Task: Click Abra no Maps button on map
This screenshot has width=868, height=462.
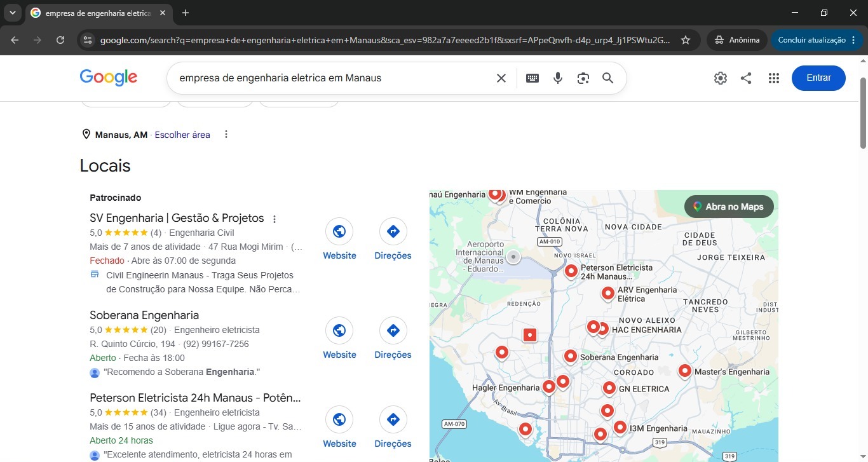Action: click(x=729, y=207)
